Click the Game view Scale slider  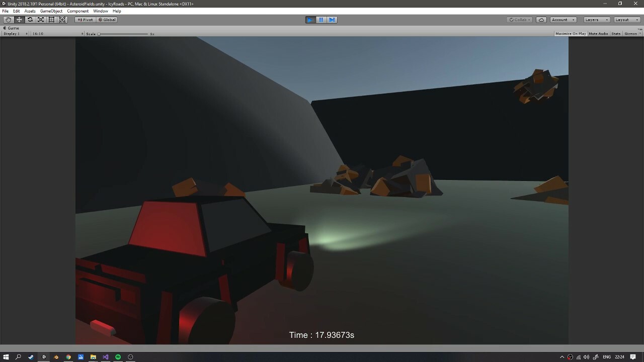point(123,34)
